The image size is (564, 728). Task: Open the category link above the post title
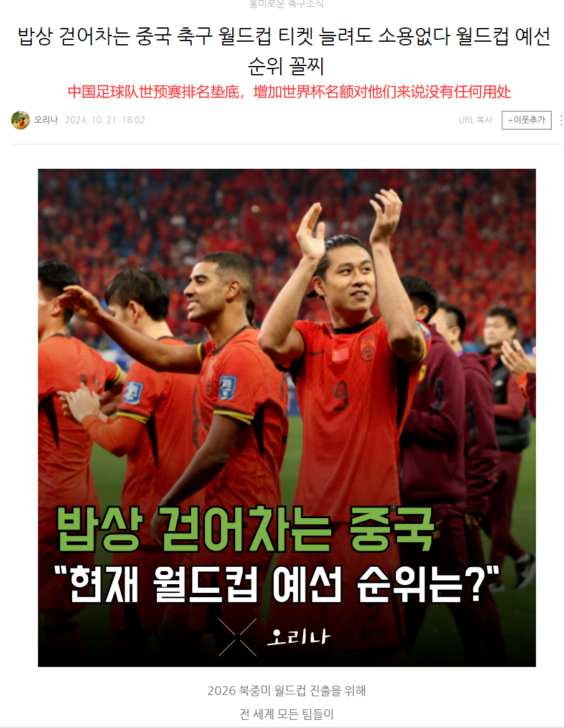[286, 4]
